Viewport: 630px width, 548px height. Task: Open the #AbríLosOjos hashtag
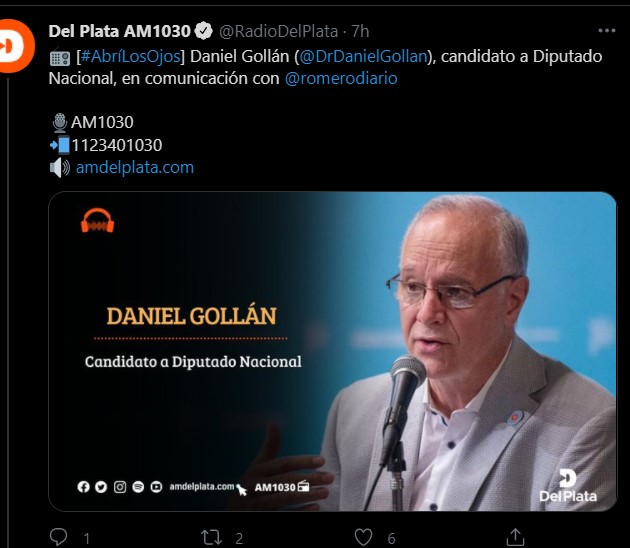pyautogui.click(x=131, y=56)
